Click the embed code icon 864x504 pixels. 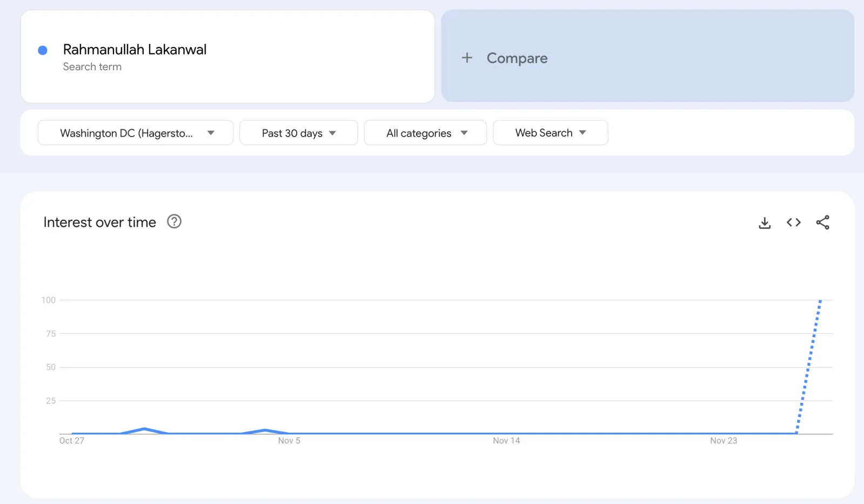click(793, 223)
